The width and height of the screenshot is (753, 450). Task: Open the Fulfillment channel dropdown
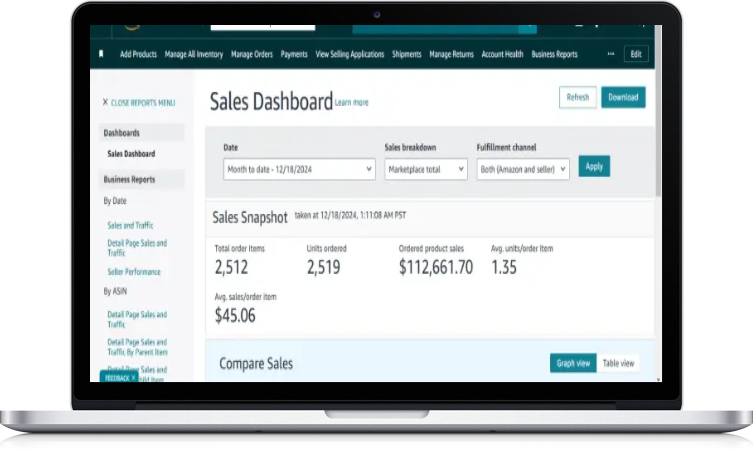pos(523,169)
